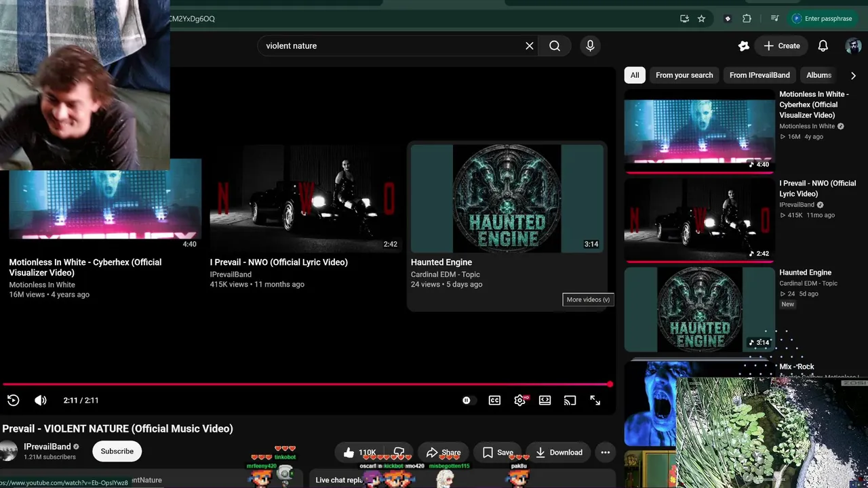The image size is (868, 488).
Task: Cast the video with the player cast icon
Action: 570,401
